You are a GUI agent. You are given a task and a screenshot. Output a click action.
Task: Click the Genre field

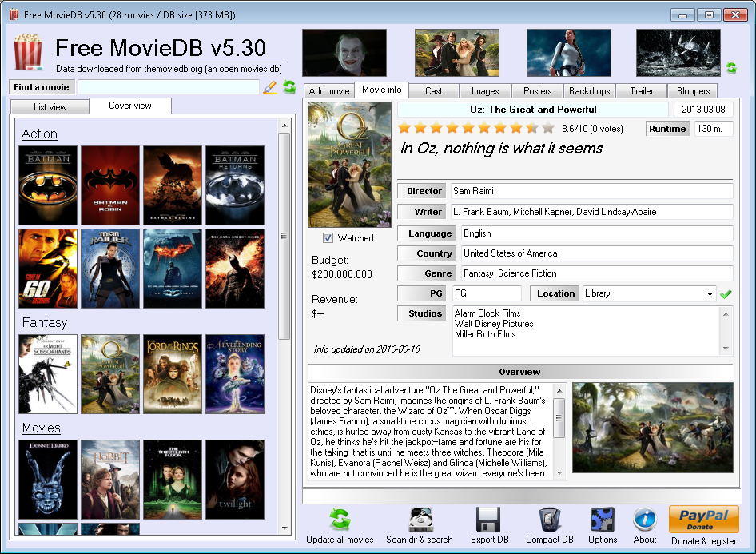[597, 273]
